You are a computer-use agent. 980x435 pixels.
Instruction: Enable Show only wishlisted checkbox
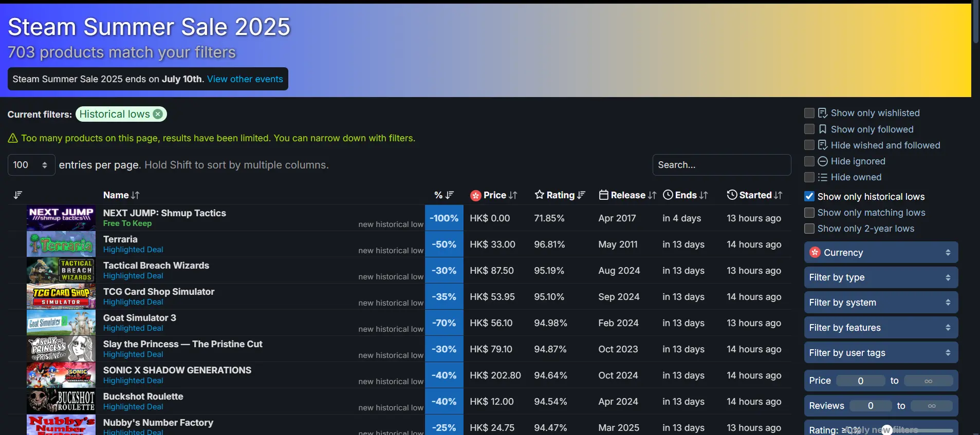point(809,113)
